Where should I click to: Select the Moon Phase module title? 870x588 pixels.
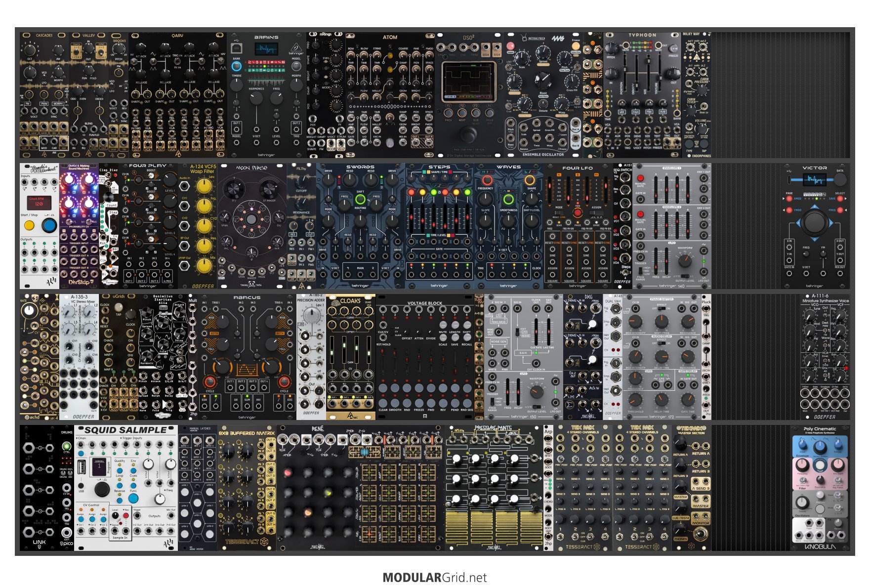coord(251,168)
